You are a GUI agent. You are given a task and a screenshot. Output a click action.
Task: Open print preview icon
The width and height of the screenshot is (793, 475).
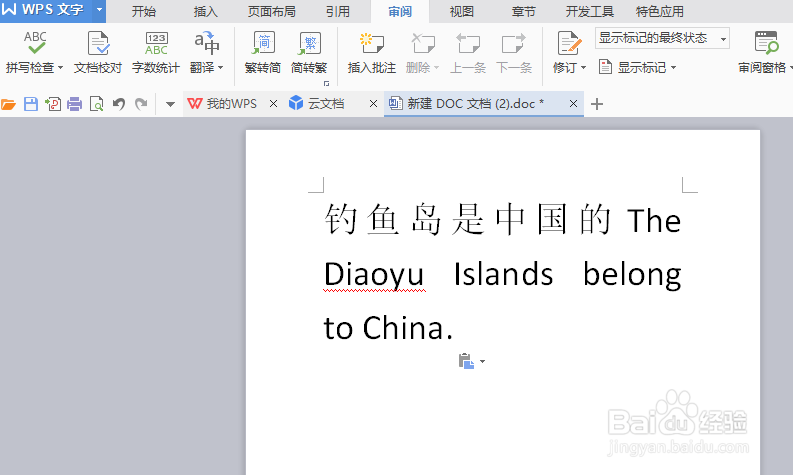coord(96,104)
